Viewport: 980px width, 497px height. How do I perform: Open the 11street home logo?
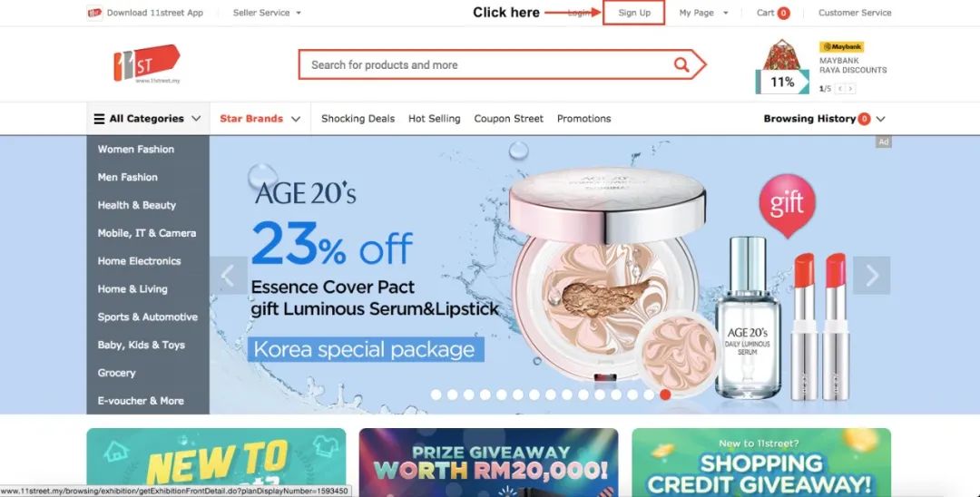147,63
